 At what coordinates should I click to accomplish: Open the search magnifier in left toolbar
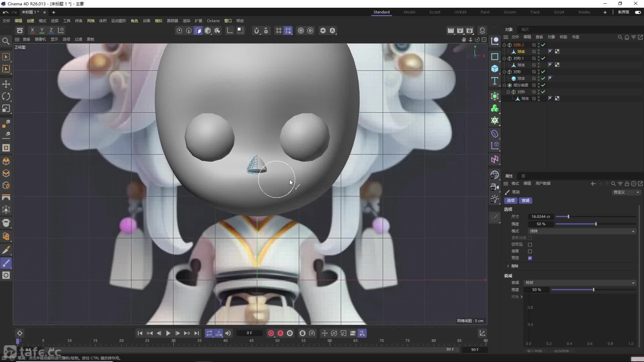[6, 41]
